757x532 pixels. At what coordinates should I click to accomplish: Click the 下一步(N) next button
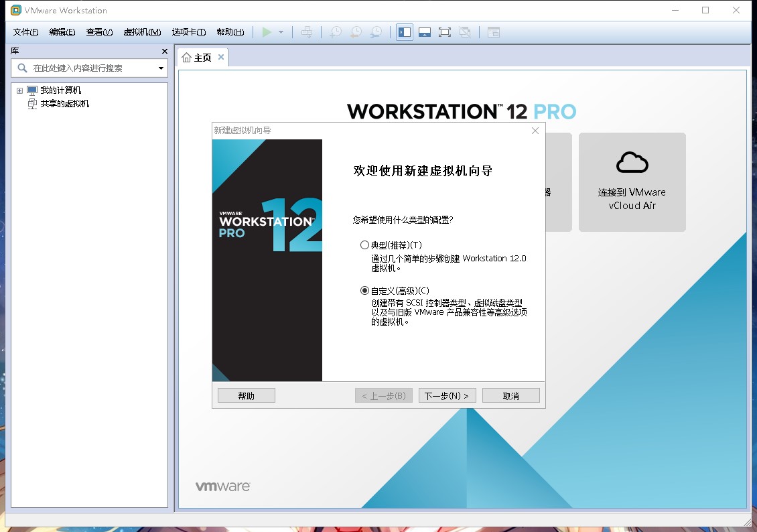447,396
